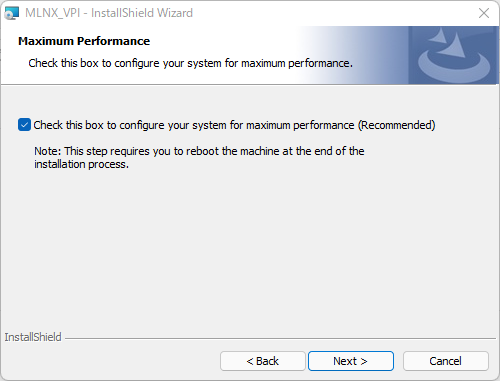Cancel the MLNX_VPI installation

(446, 361)
